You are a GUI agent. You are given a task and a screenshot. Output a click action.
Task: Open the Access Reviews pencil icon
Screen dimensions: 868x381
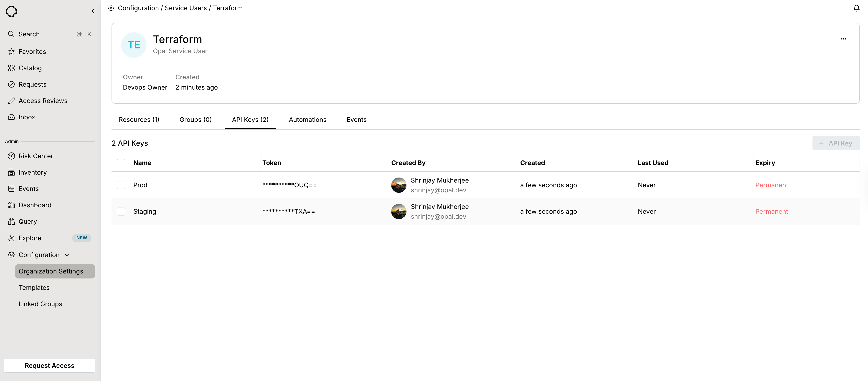tap(11, 101)
